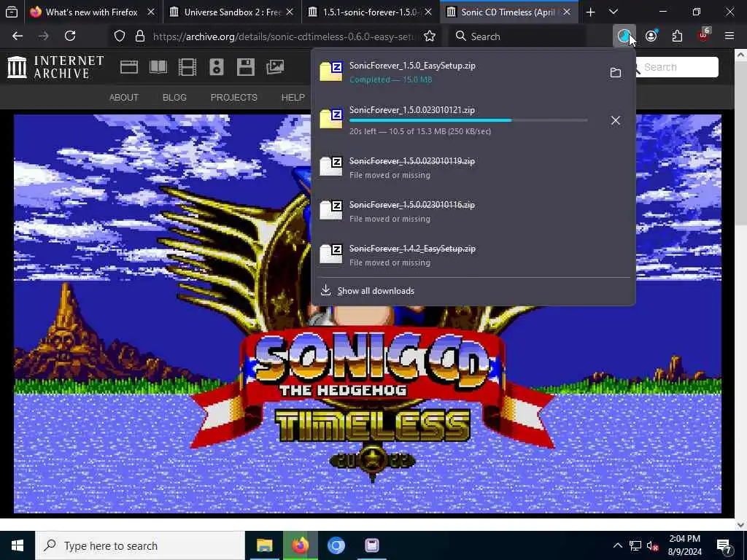Open the PROJECTS menu link
The width and height of the screenshot is (747, 560).
(234, 98)
